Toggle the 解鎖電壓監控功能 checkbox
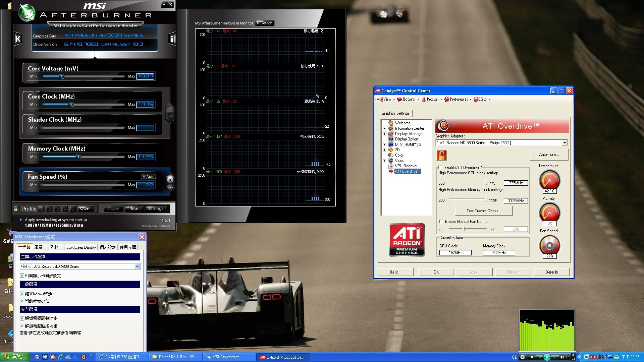 point(22,326)
